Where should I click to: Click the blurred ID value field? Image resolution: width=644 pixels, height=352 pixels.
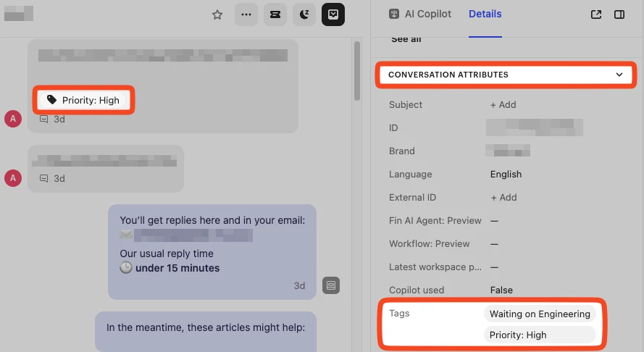535,127
